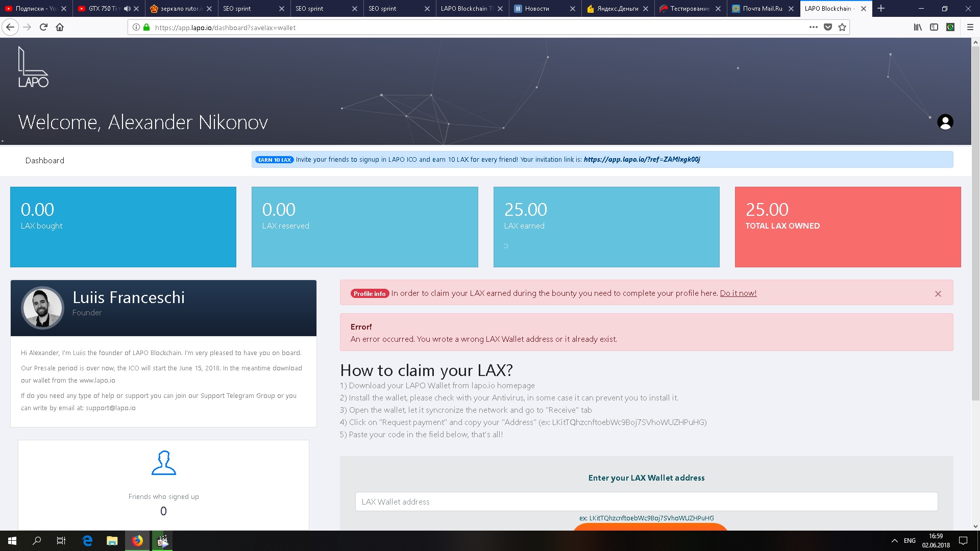980x551 pixels.
Task: Click the 'Welcome, Alexander Nikonov' heading
Action: pyautogui.click(x=143, y=122)
